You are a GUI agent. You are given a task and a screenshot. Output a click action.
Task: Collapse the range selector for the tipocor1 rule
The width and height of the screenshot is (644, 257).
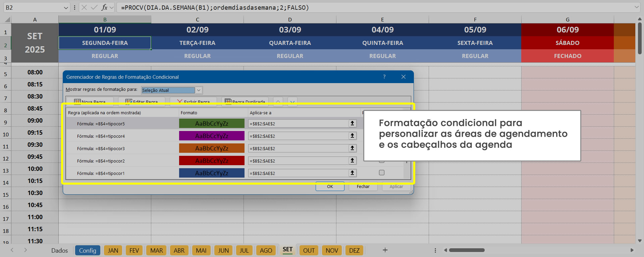352,173
